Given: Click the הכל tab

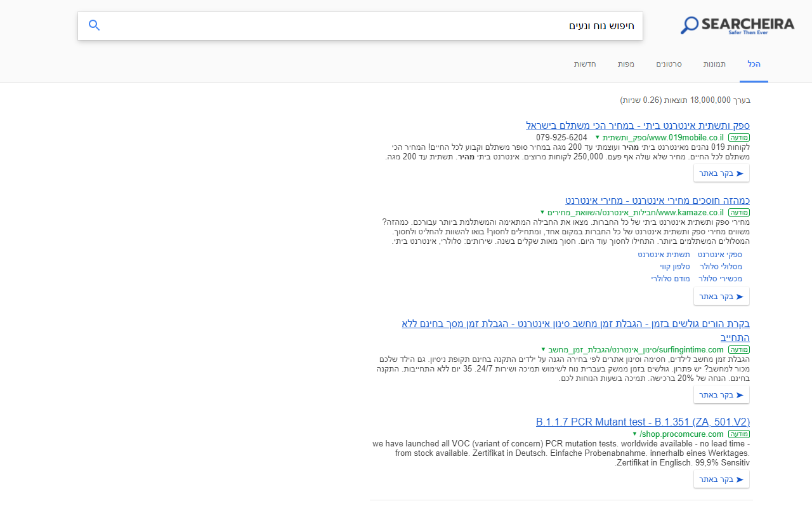Looking at the screenshot, I should (754, 64).
